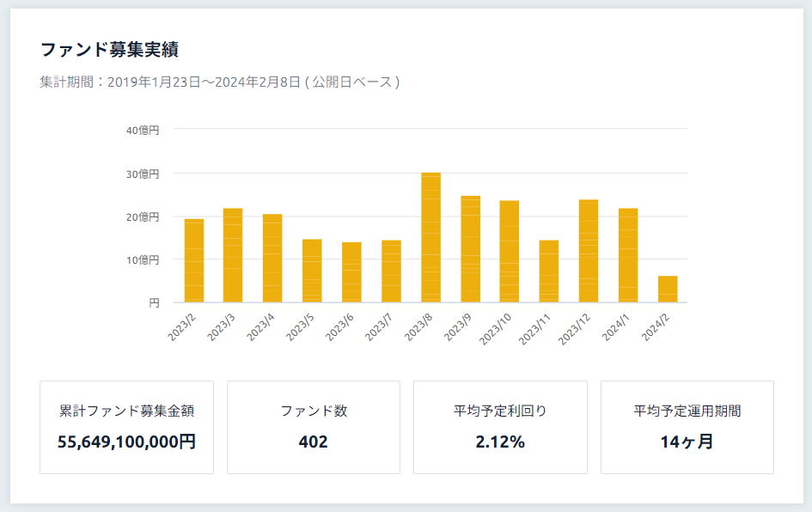Click the ファンド数 label

[x=314, y=411]
